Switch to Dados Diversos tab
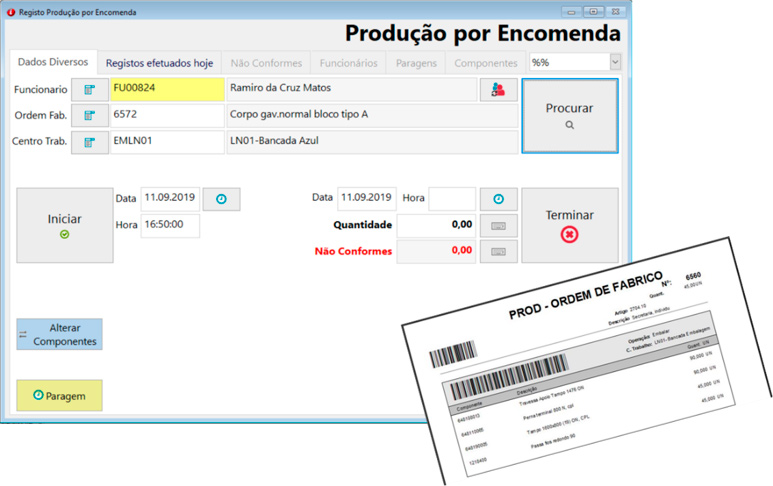This screenshot has height=486, width=773. coord(54,62)
